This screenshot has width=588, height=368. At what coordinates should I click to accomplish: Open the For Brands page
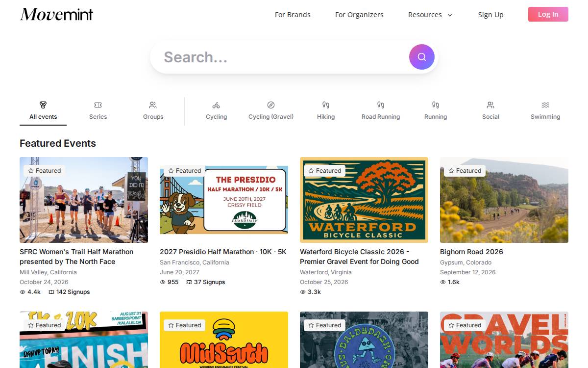(x=293, y=15)
